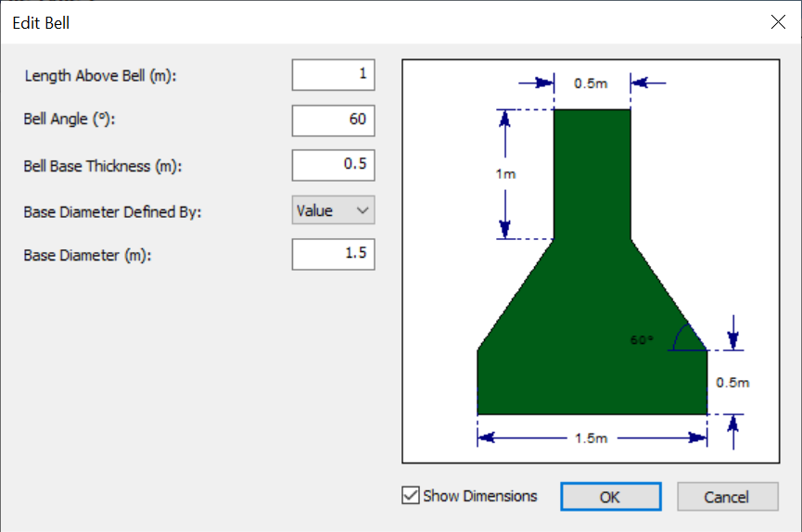Confirm changes with the OK button
The height and width of the screenshot is (532, 802).
[610, 497]
